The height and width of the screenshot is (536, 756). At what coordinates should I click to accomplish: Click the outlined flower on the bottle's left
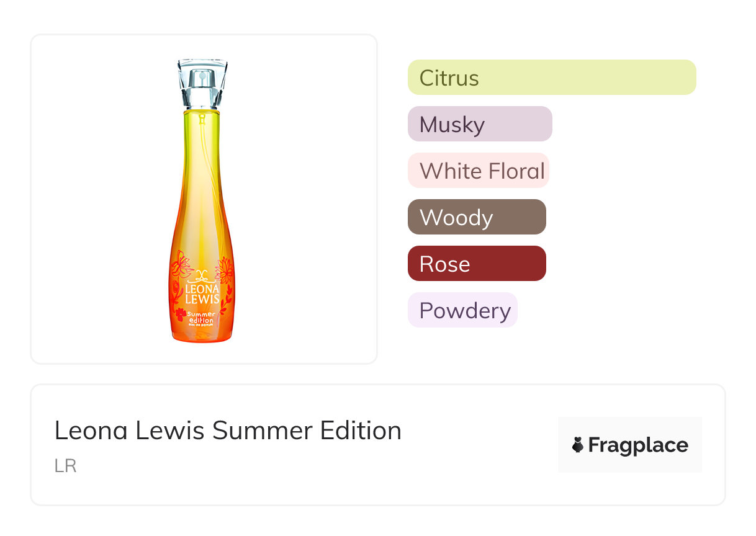[181, 265]
